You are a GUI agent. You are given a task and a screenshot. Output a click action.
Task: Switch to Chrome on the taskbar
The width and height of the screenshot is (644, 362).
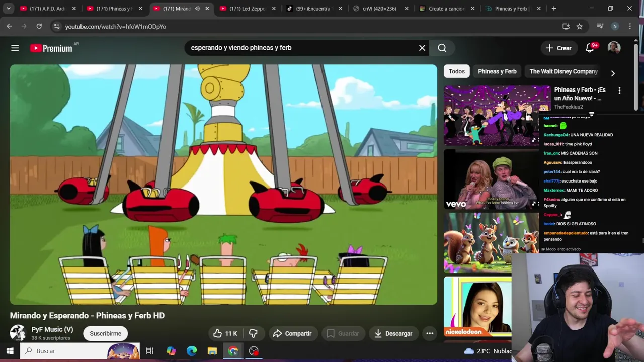(233, 351)
